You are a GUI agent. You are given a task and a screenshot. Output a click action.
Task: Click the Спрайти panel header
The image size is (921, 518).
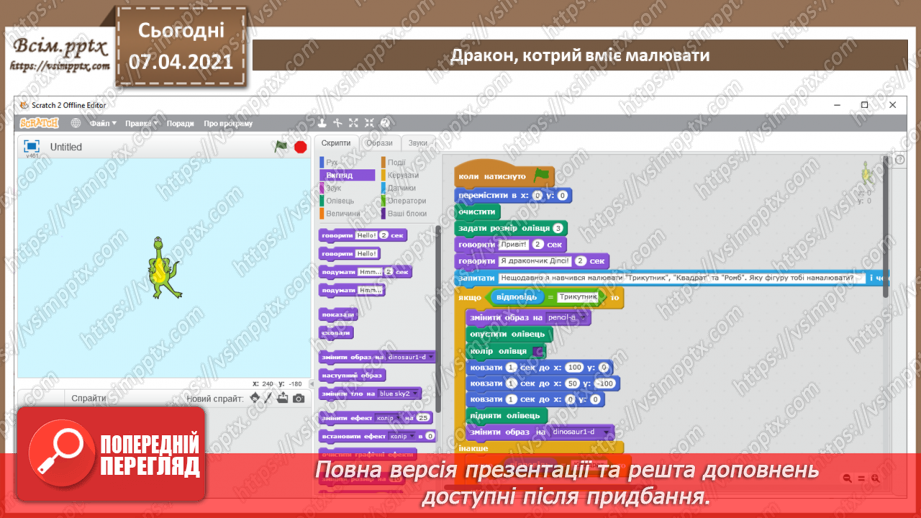coord(89,398)
